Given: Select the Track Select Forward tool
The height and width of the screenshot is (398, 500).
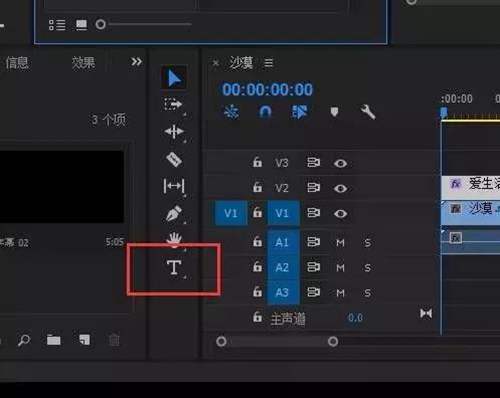Looking at the screenshot, I should point(173,104).
